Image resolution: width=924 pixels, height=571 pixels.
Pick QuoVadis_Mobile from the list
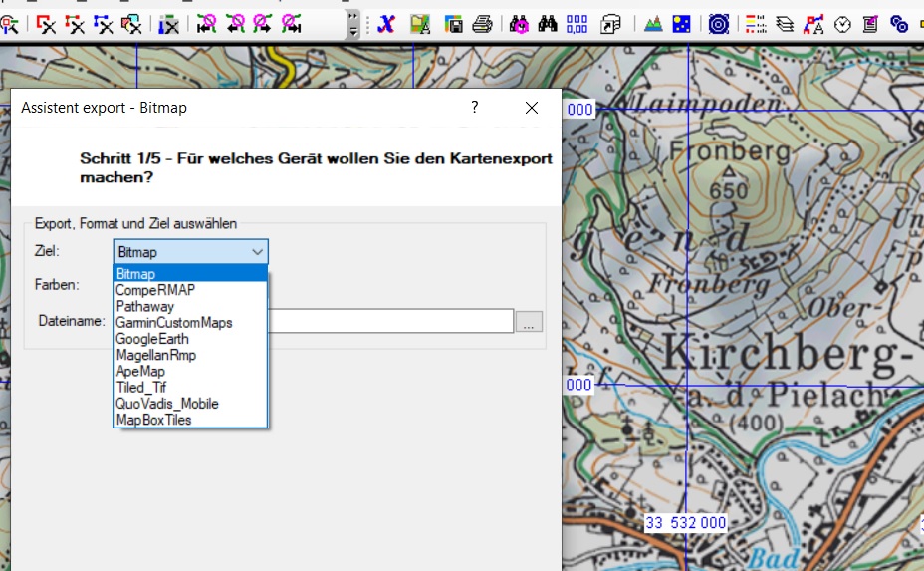166,404
